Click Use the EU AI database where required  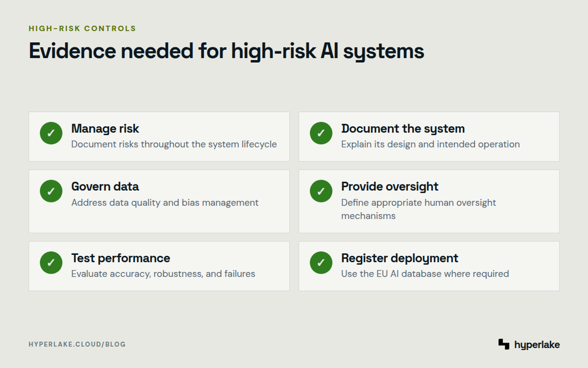(x=425, y=274)
